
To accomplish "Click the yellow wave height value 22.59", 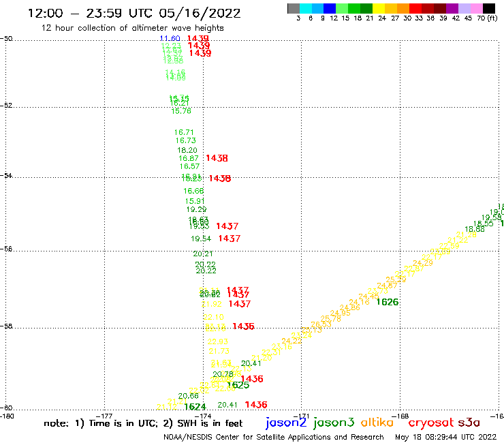I will tap(449, 246).
